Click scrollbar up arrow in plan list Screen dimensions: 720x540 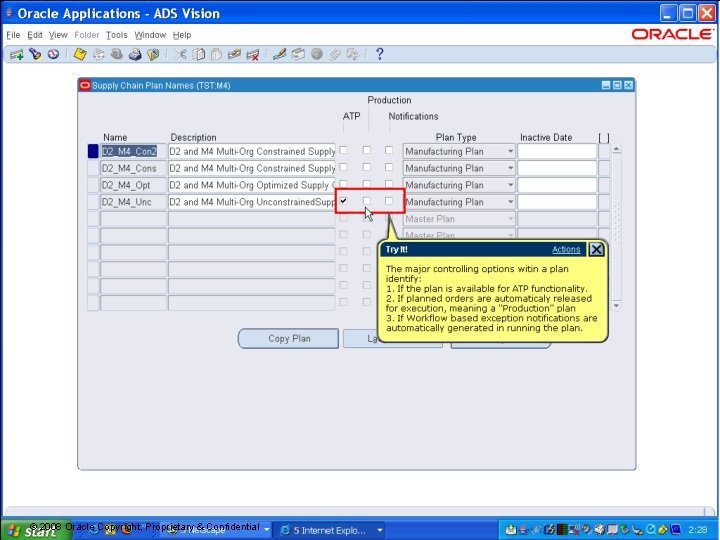[x=616, y=149]
